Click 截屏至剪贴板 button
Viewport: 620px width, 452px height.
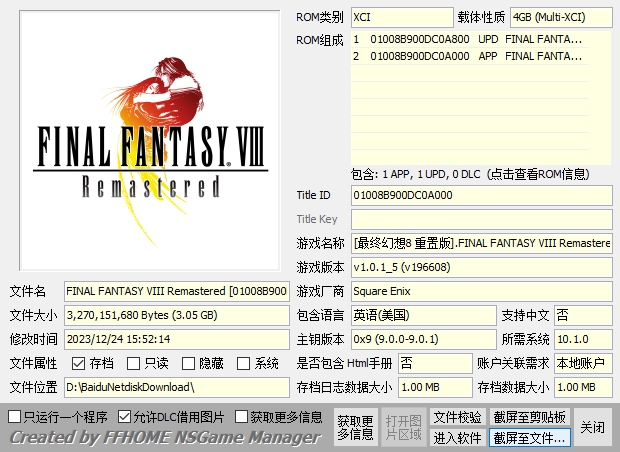click(x=529, y=417)
